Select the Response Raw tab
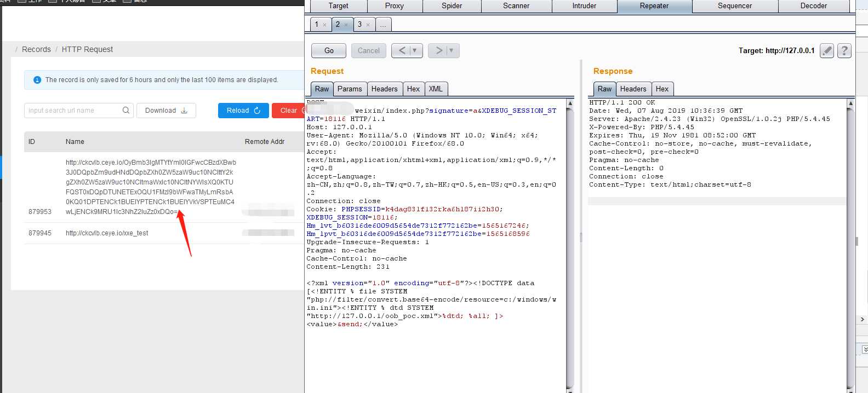 point(604,89)
